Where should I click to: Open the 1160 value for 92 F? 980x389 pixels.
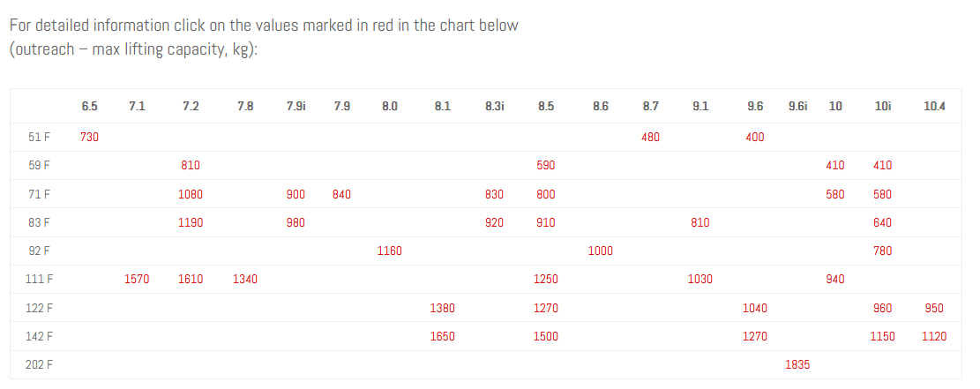click(390, 251)
